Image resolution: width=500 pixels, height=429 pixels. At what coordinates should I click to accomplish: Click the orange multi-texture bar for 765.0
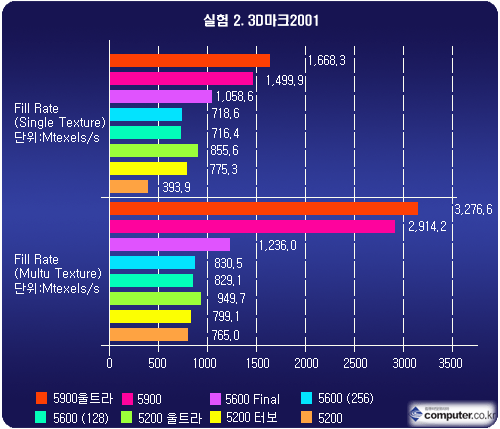coord(149,335)
